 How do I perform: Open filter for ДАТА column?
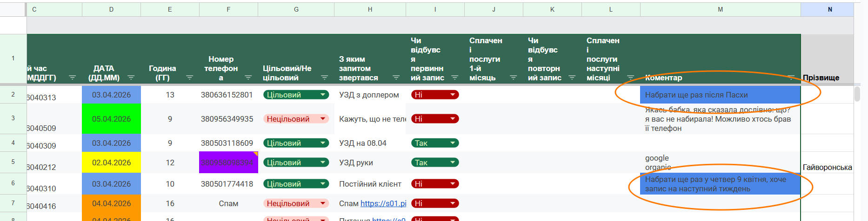pyautogui.click(x=131, y=78)
